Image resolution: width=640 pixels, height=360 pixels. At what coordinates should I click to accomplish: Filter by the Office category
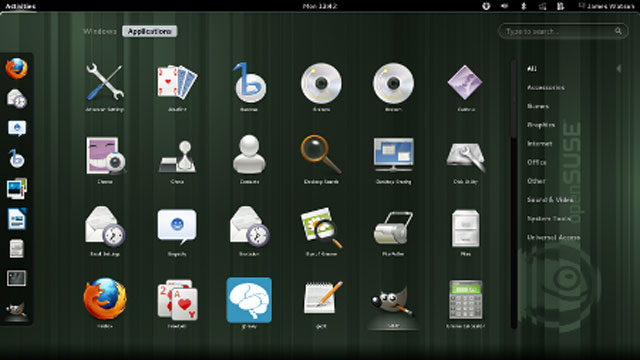(536, 162)
